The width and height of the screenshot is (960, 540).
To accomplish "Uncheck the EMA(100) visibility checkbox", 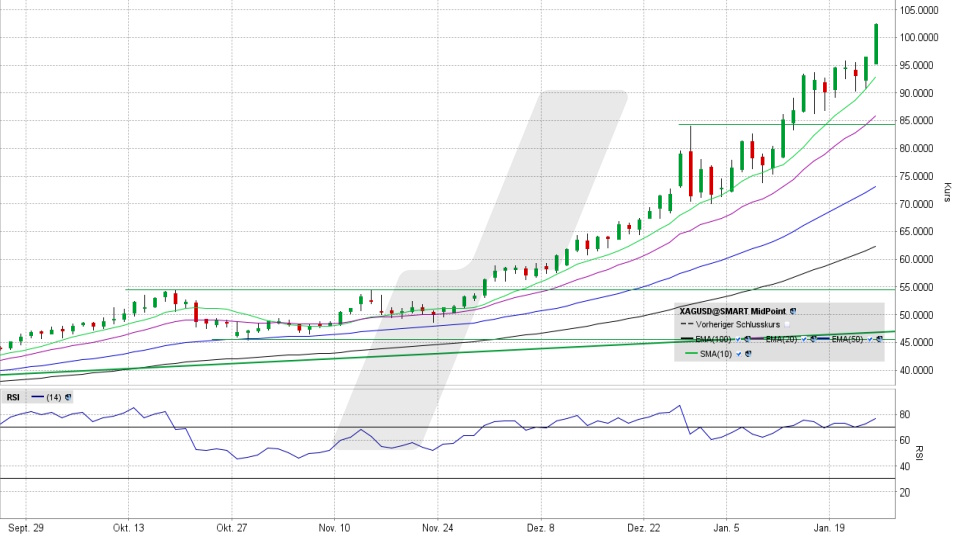I will [x=738, y=339].
